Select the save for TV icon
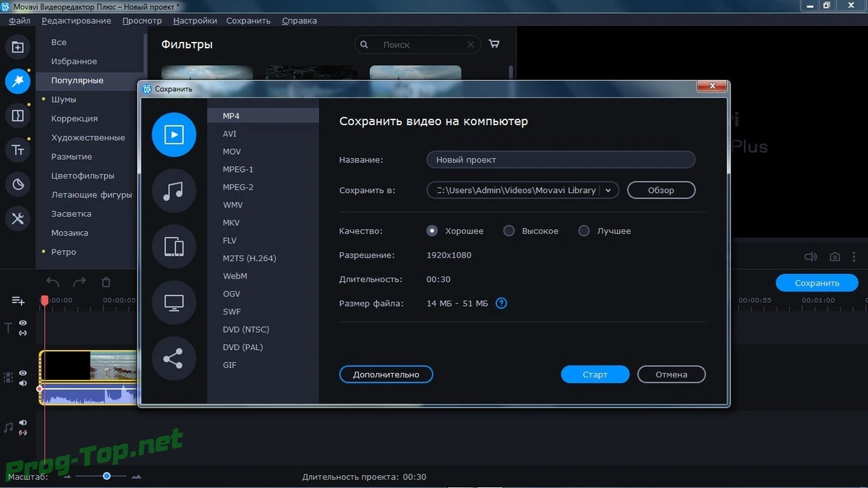Image resolution: width=868 pixels, height=488 pixels. (x=174, y=303)
